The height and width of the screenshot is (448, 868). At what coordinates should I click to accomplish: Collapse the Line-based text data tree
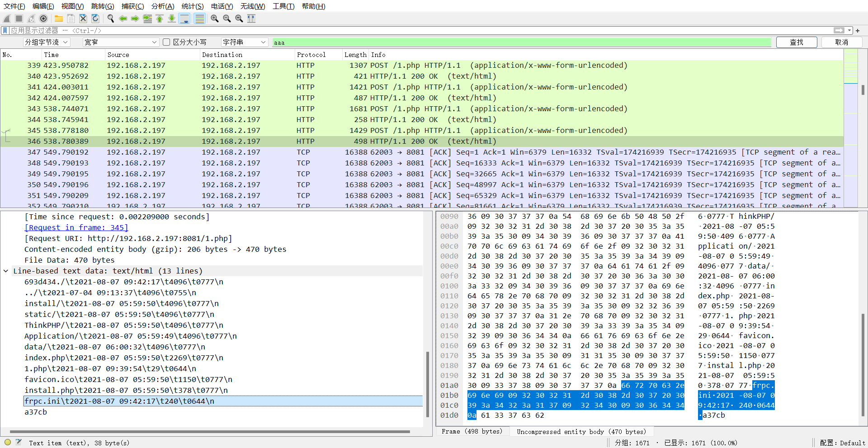click(x=6, y=271)
